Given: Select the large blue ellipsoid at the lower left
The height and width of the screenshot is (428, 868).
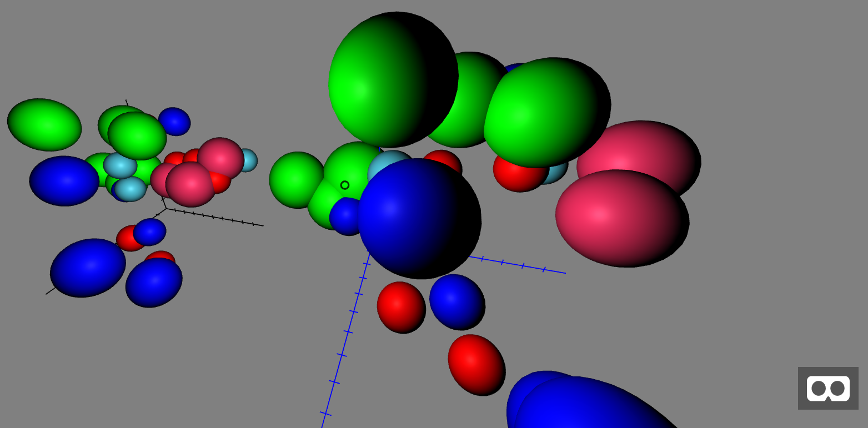Looking at the screenshot, I should (x=89, y=266).
